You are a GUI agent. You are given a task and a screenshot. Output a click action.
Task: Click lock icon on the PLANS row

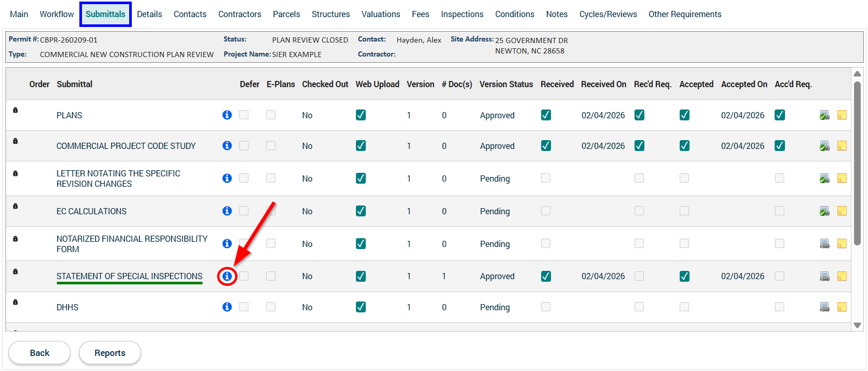coord(16,111)
